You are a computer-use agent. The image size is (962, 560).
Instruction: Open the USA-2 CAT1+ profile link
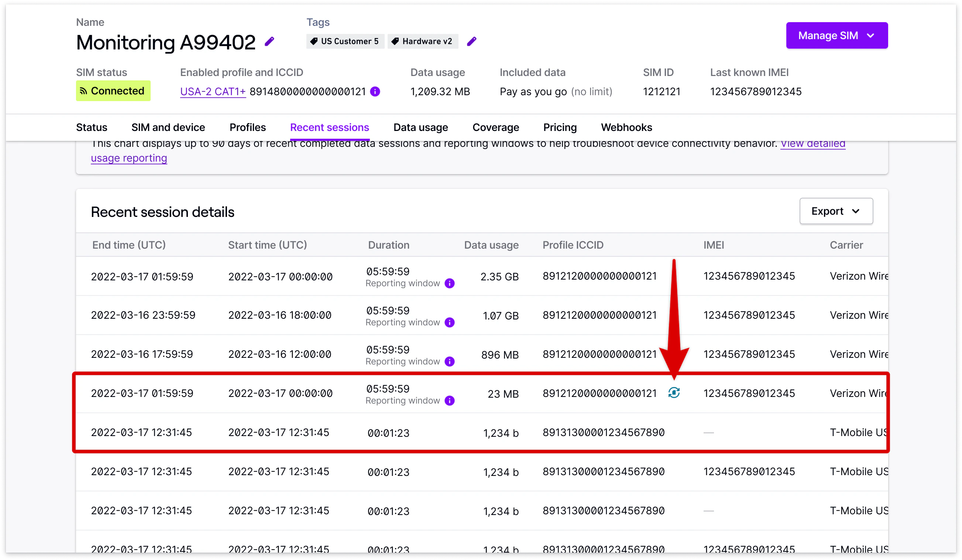coord(213,91)
